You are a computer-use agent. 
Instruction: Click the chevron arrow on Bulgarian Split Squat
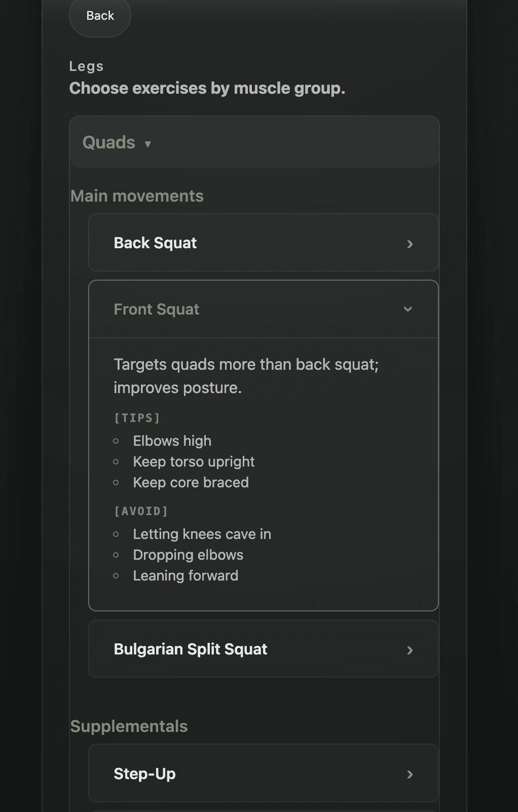410,650
